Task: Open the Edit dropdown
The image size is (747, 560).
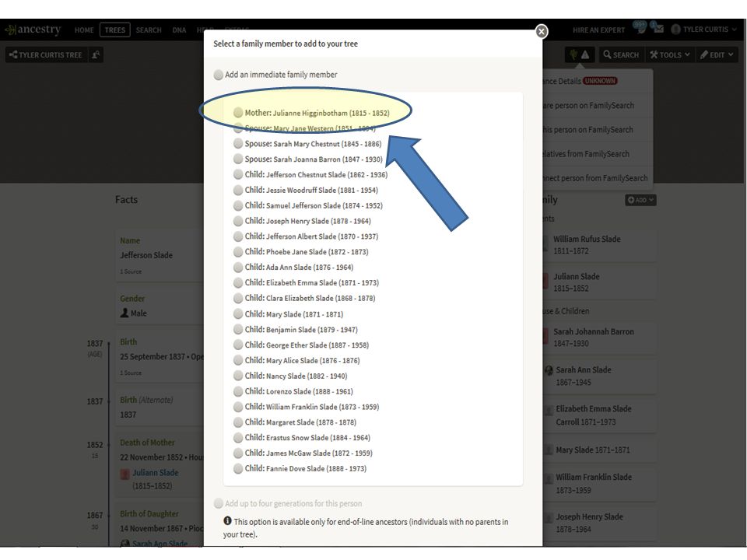Action: (x=717, y=54)
